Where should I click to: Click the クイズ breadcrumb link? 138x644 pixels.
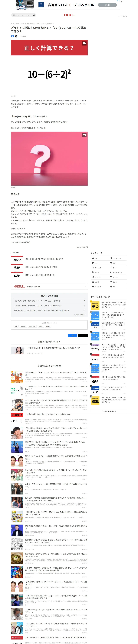18,24
